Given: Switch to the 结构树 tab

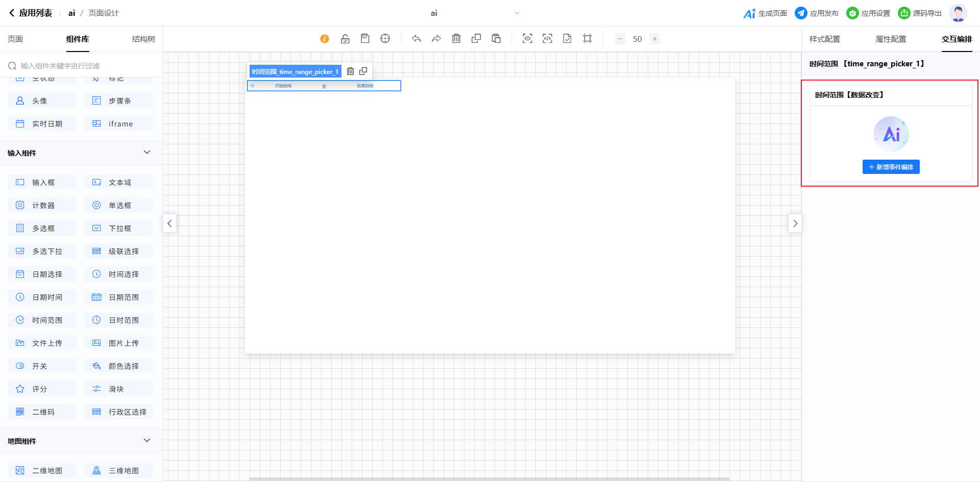Looking at the screenshot, I should [x=143, y=39].
